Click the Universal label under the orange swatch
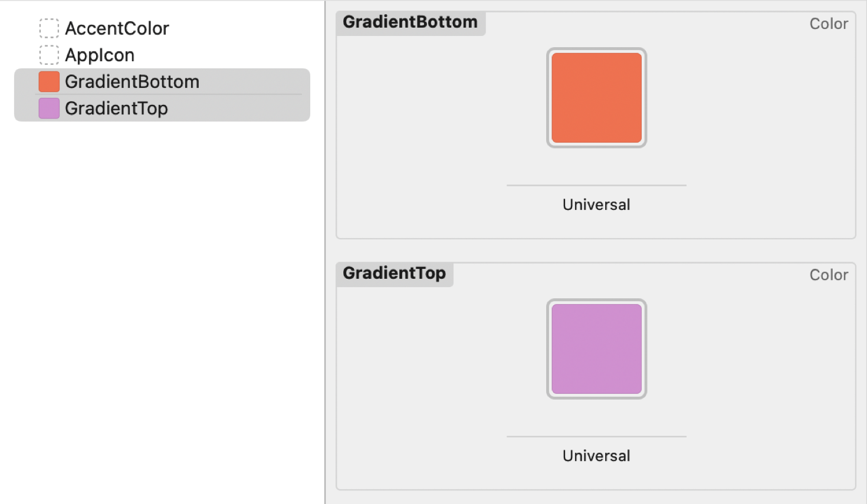Viewport: 867px width, 504px height. click(596, 205)
